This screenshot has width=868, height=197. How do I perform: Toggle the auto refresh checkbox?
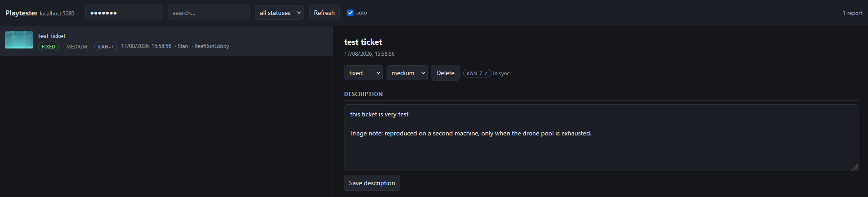(350, 13)
